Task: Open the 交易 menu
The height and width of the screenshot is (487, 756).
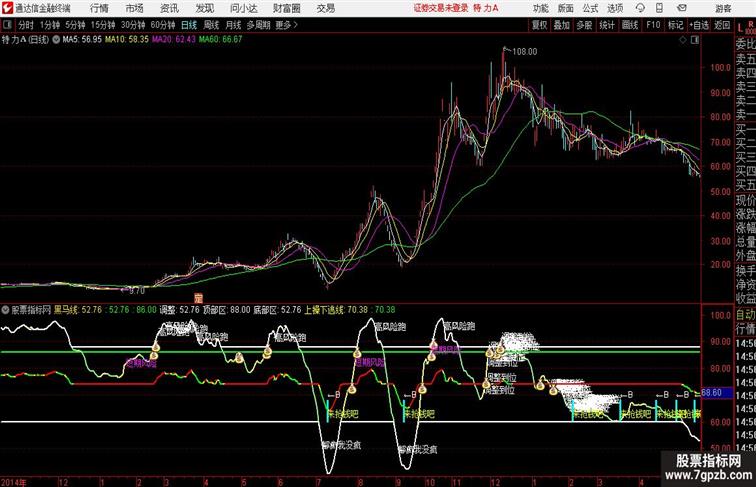Action: coord(325,8)
